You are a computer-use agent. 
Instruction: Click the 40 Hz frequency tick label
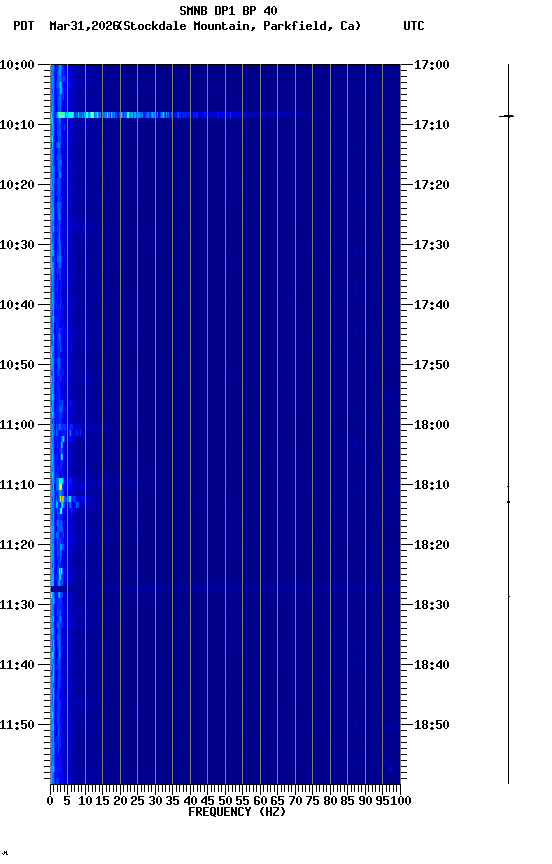pos(190,801)
